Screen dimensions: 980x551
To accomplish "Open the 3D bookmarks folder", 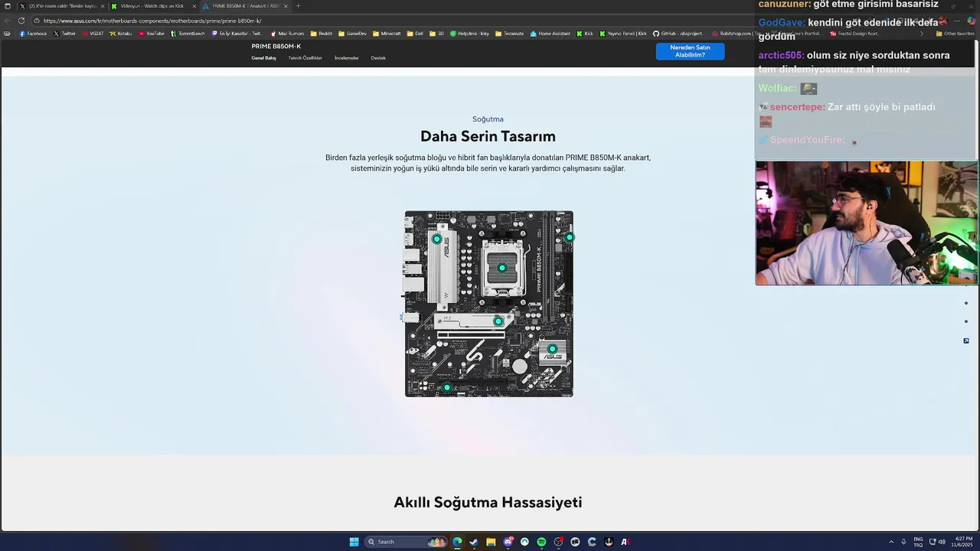I will coord(436,34).
